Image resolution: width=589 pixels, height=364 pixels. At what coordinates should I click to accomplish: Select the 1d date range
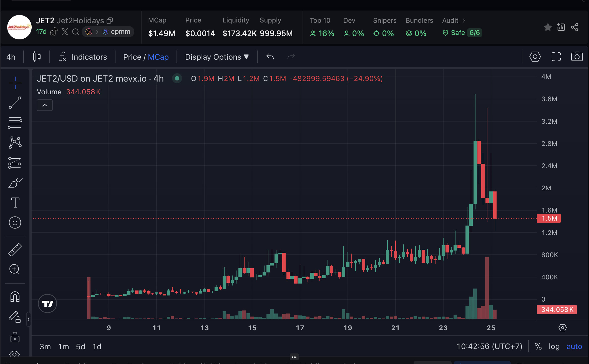pyautogui.click(x=97, y=347)
